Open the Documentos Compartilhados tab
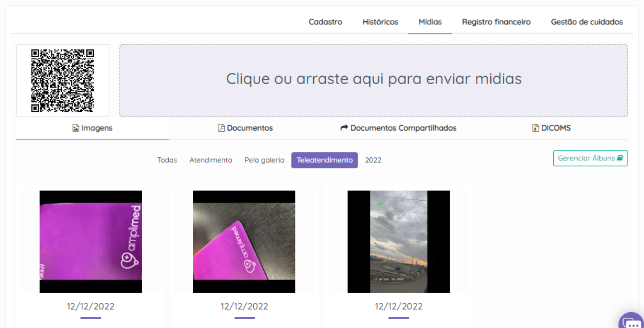The height and width of the screenshot is (328, 644). click(x=398, y=128)
